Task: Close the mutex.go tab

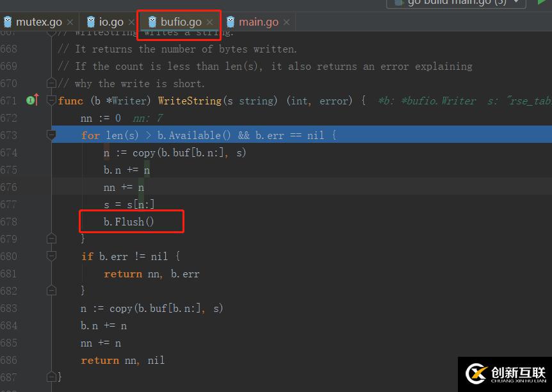Action: [70, 22]
